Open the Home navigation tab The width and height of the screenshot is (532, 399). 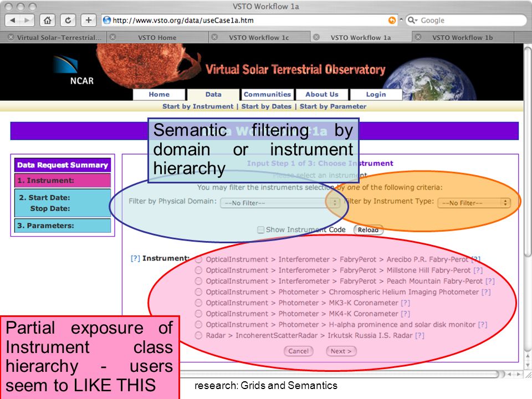(x=159, y=94)
